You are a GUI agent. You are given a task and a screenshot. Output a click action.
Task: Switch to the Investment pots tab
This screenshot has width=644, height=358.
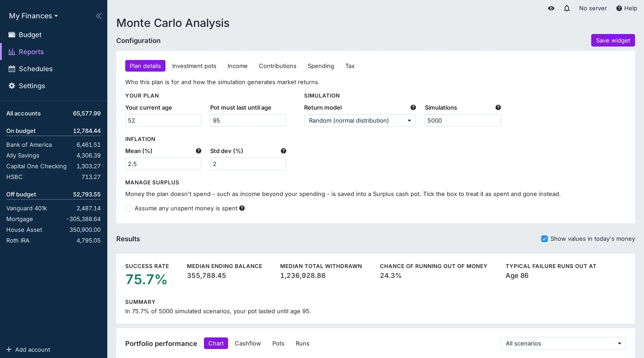point(194,66)
